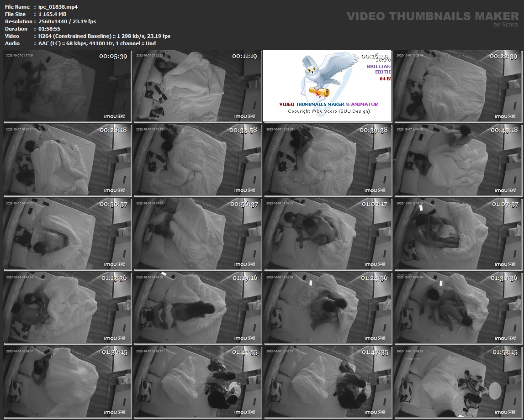Image resolution: width=524 pixels, height=420 pixels.
Task: Select the thumbnail at 01:47:35
Action: pyautogui.click(x=327, y=382)
